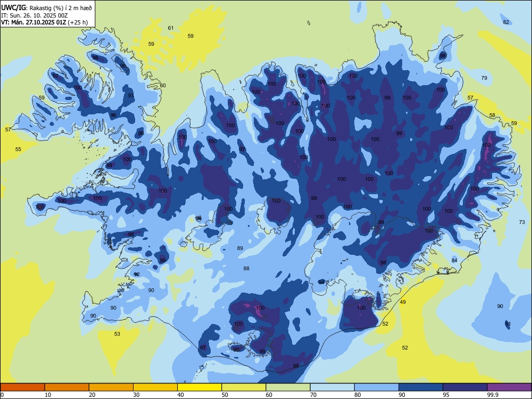The width and height of the screenshot is (532, 399).
Task: Click the '95' legend tick label
Action: click(446, 395)
